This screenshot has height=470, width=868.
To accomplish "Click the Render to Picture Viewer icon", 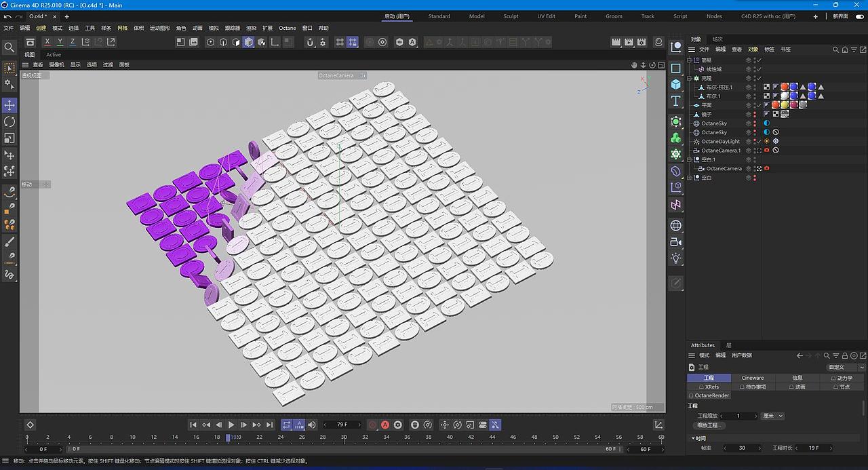I will [x=628, y=42].
